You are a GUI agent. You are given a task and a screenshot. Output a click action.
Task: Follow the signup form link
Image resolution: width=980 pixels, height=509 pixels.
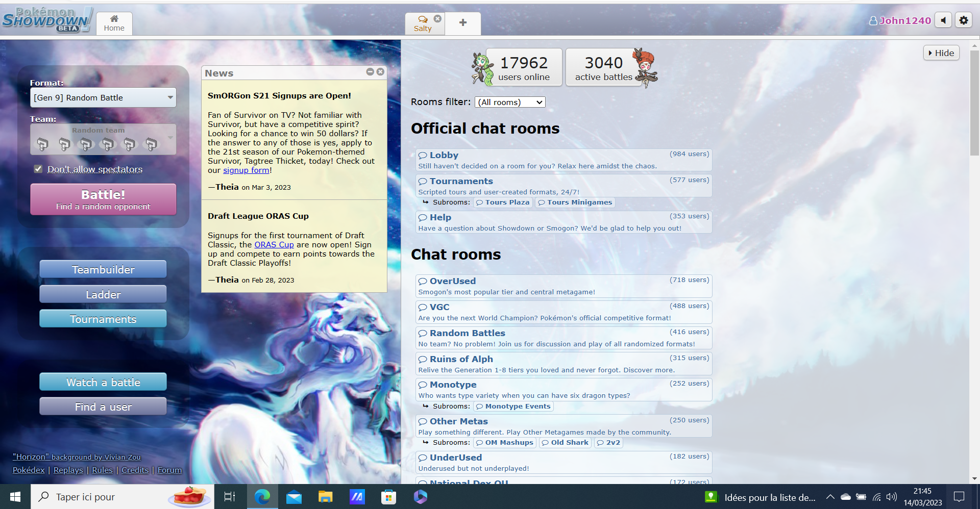246,170
